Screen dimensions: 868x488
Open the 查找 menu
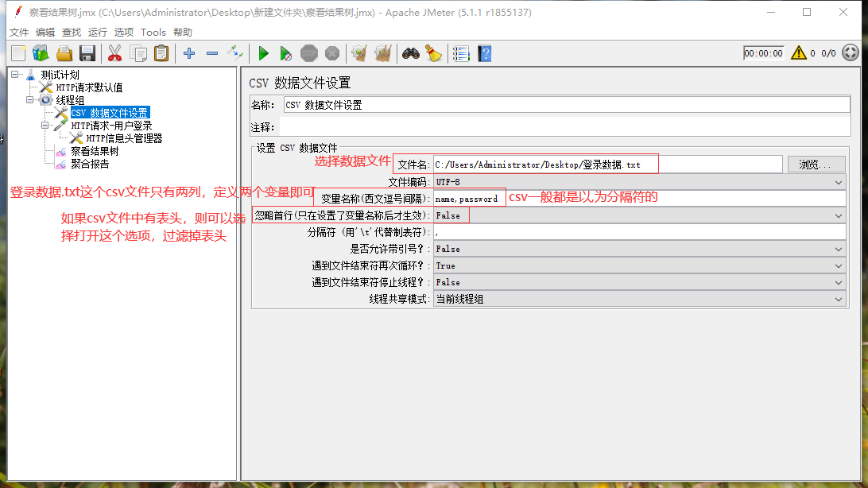pyautogui.click(x=72, y=32)
